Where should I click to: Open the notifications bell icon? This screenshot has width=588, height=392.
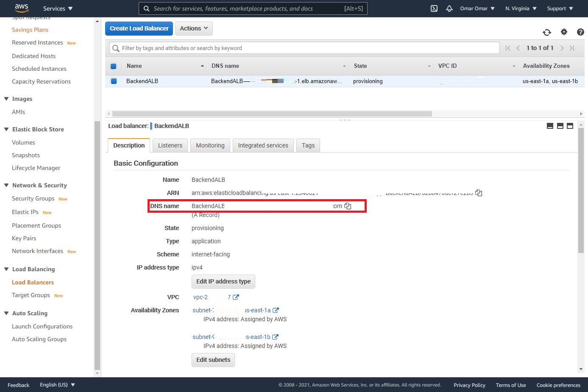tap(449, 8)
